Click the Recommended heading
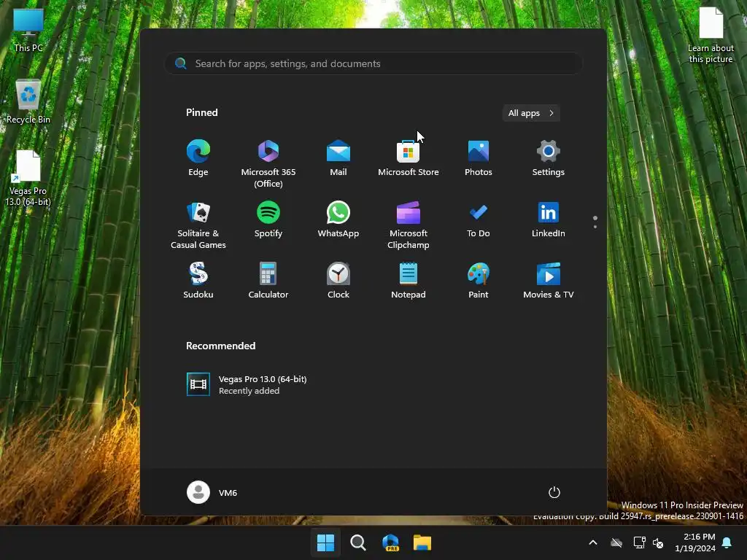This screenshot has width=747, height=560. 220,346
